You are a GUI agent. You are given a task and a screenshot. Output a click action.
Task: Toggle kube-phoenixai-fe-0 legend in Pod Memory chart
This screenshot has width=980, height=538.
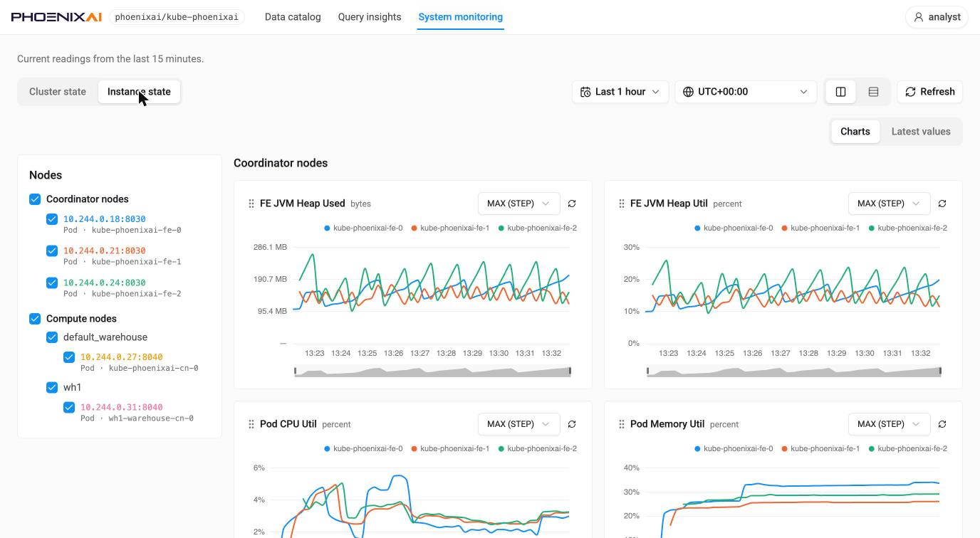click(x=734, y=449)
